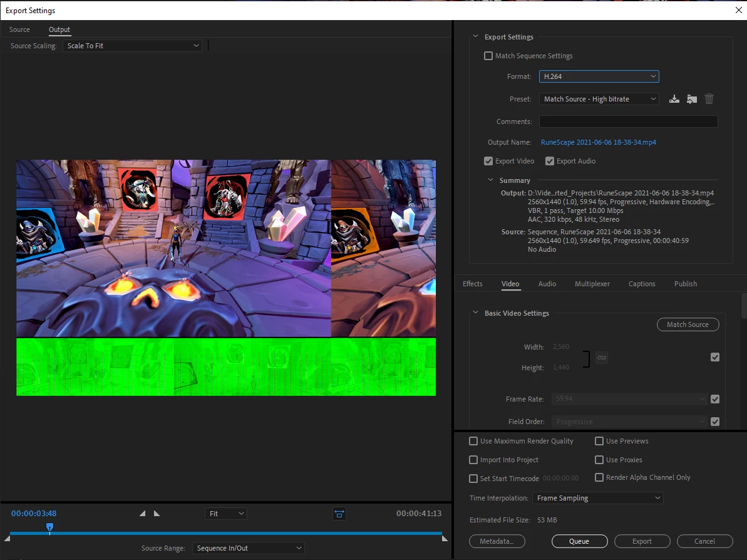
Task: Enable Use Maximum Render Quality
Action: pyautogui.click(x=473, y=441)
